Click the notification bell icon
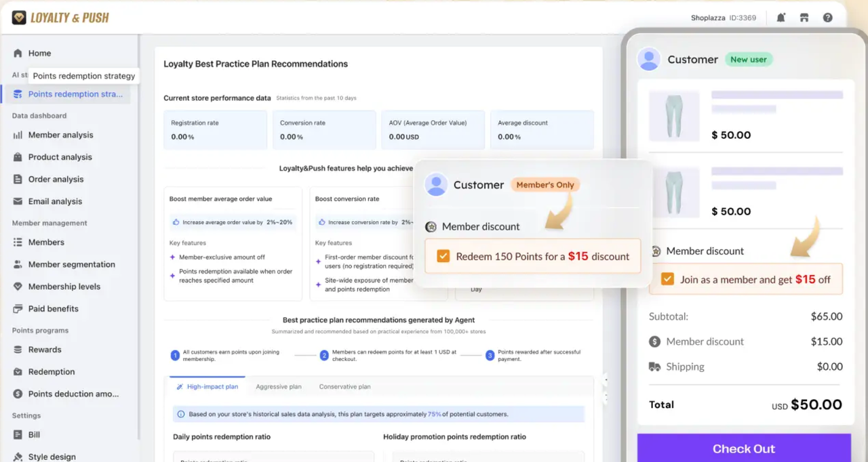This screenshot has height=462, width=868. 781,18
